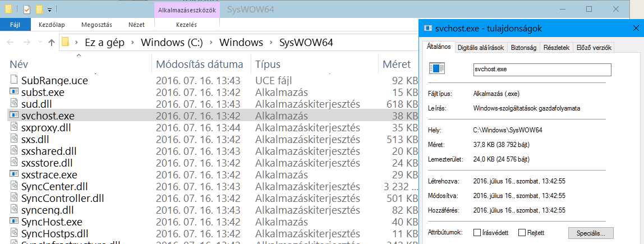Switch to the Kezdőlap ribbon tab

(x=52, y=25)
